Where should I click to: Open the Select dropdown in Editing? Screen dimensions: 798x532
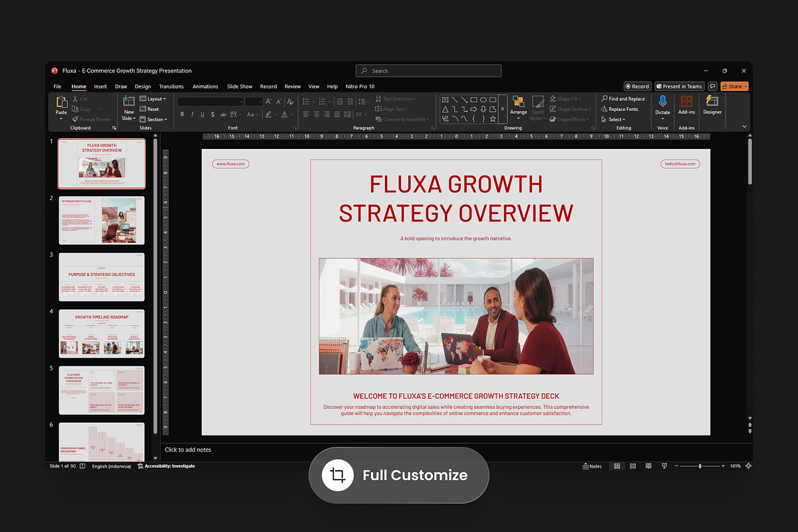pos(612,119)
